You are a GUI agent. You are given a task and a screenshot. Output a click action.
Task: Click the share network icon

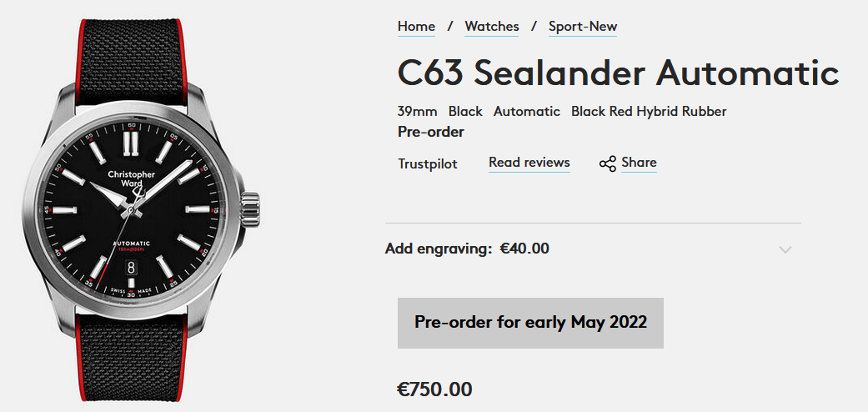point(607,163)
